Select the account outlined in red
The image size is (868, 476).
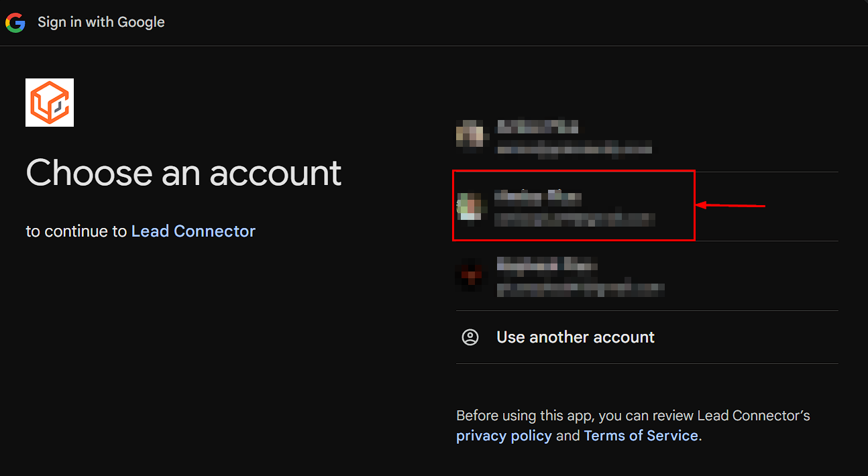574,206
